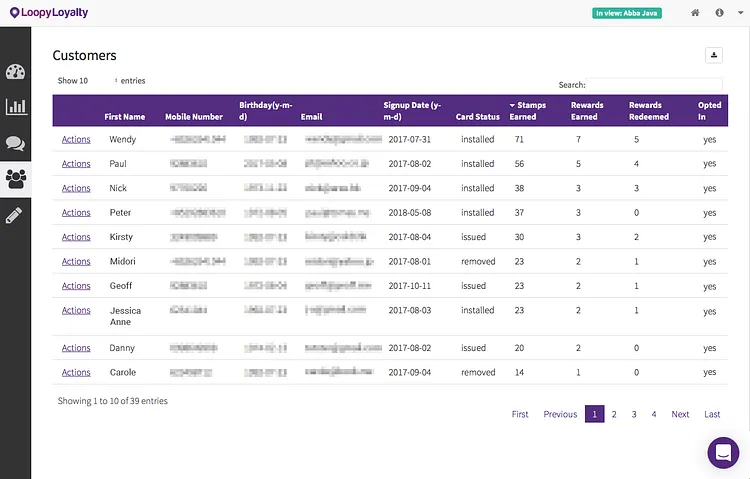The width and height of the screenshot is (750, 479).
Task: Open Actions link for Peter
Action: point(76,212)
